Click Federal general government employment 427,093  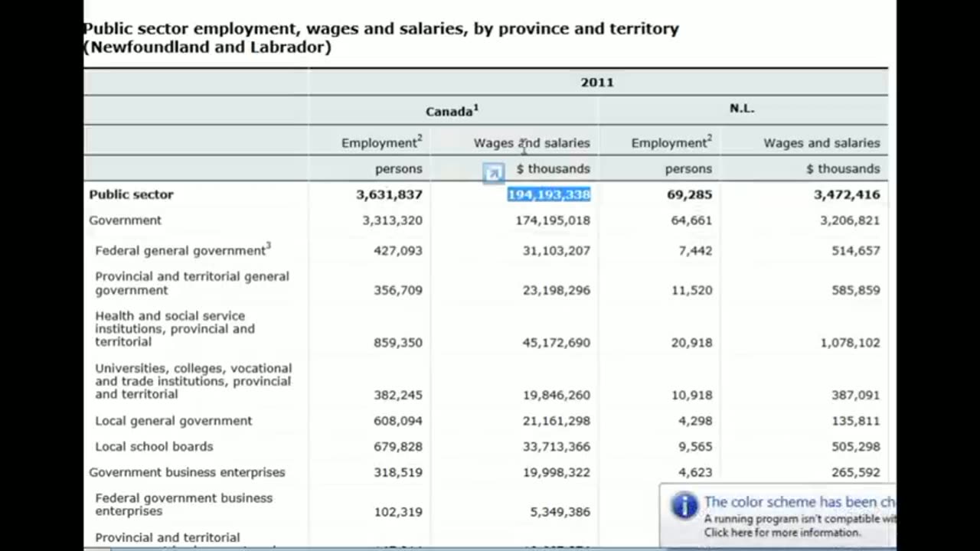pos(398,251)
